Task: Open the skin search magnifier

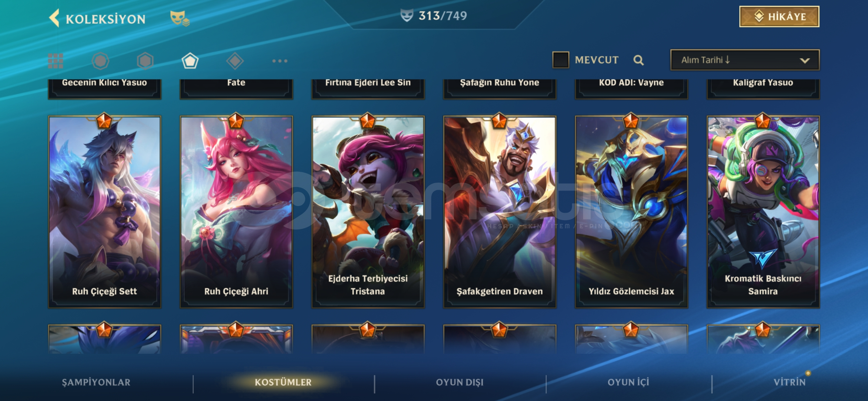Action: click(638, 60)
